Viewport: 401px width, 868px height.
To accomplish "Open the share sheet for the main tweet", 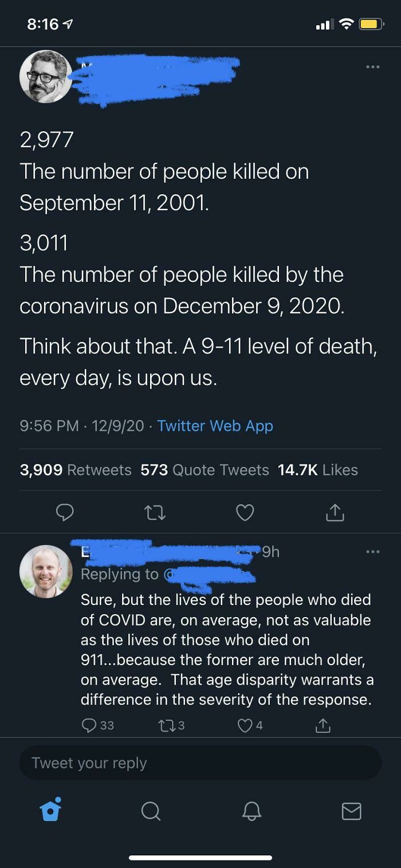I will [x=335, y=512].
